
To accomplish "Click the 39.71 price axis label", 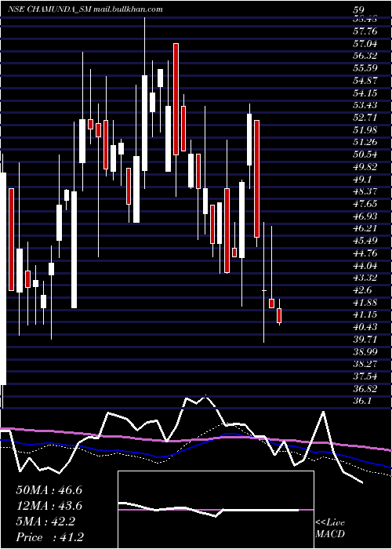I will [365, 340].
